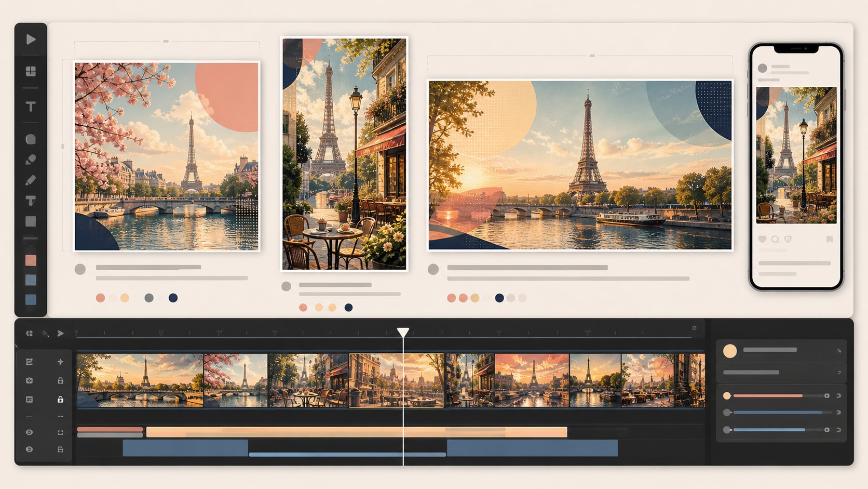Click the timeline playhead marker

[x=403, y=332]
